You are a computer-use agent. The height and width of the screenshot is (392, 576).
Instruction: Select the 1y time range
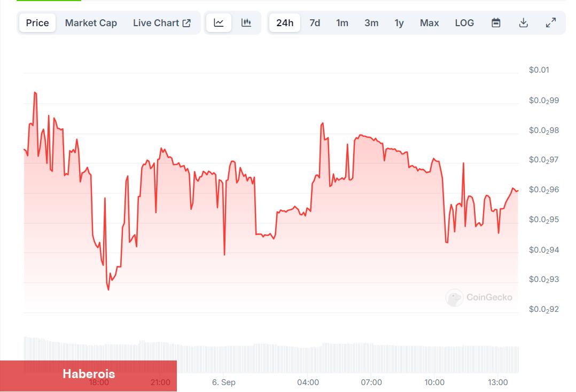tap(399, 23)
